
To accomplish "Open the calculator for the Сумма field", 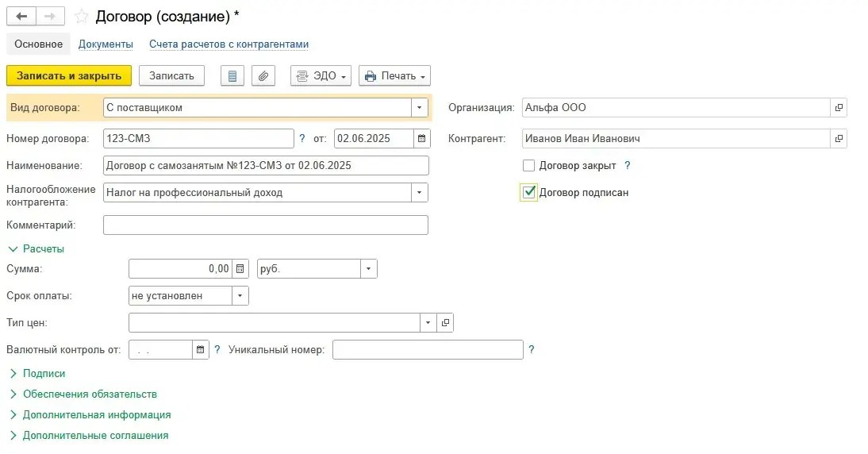I will pos(241,269).
